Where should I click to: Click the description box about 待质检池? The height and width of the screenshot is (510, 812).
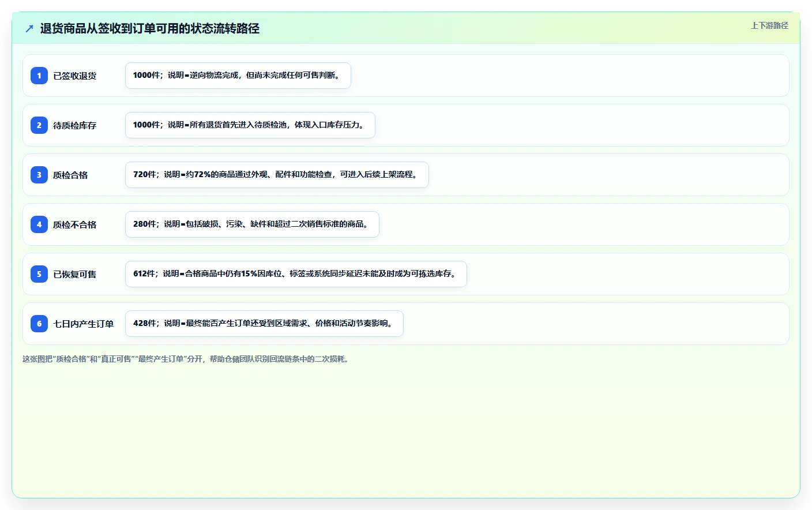point(250,125)
